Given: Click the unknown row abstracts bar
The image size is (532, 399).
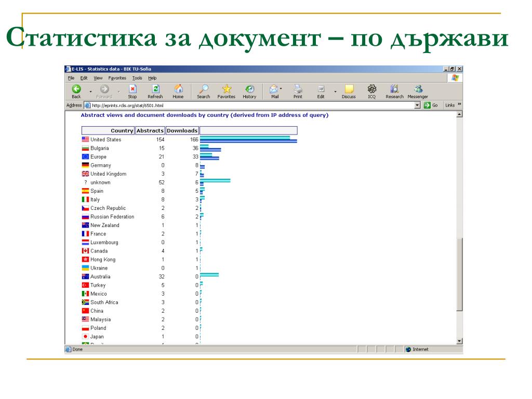Looking at the screenshot, I should tap(215, 180).
